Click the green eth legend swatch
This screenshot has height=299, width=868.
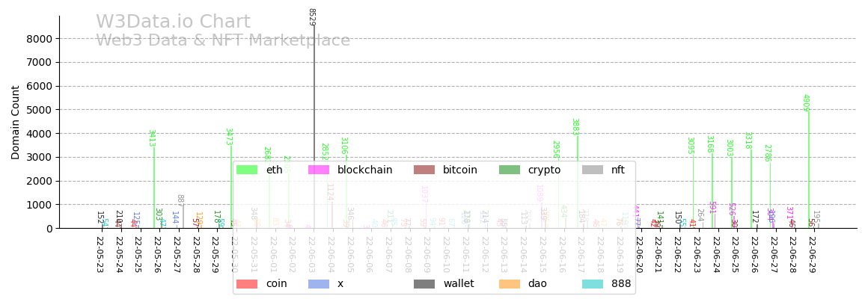pyautogui.click(x=247, y=170)
